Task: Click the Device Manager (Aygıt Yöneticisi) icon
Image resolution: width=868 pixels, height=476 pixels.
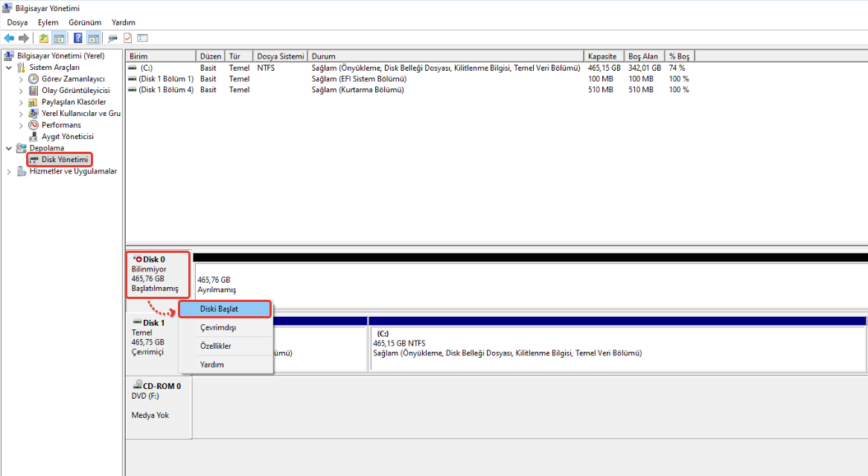Action: tap(33, 137)
